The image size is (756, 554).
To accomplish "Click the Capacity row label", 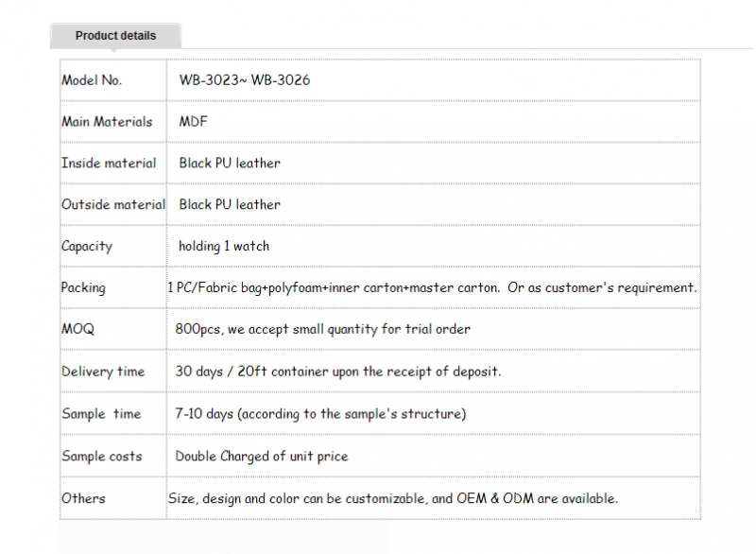I will coord(87,247).
